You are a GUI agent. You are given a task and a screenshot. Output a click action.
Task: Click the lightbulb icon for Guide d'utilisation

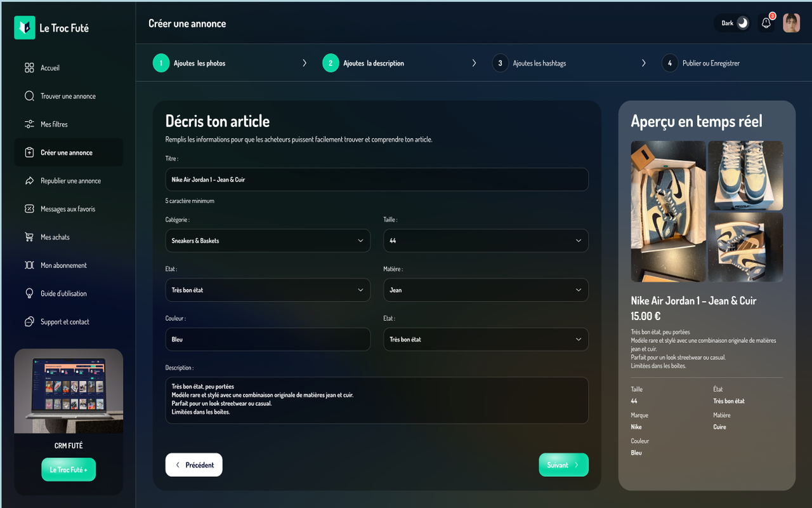point(29,293)
